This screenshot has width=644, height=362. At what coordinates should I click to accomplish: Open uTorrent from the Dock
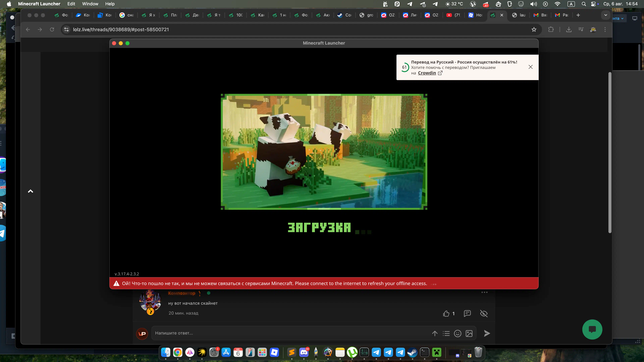pyautogui.click(x=352, y=352)
